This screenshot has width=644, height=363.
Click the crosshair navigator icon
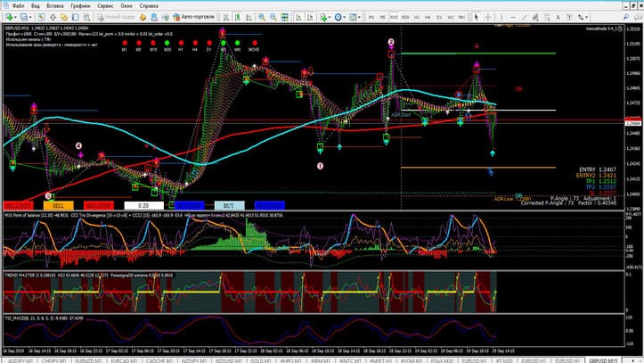click(x=53, y=17)
